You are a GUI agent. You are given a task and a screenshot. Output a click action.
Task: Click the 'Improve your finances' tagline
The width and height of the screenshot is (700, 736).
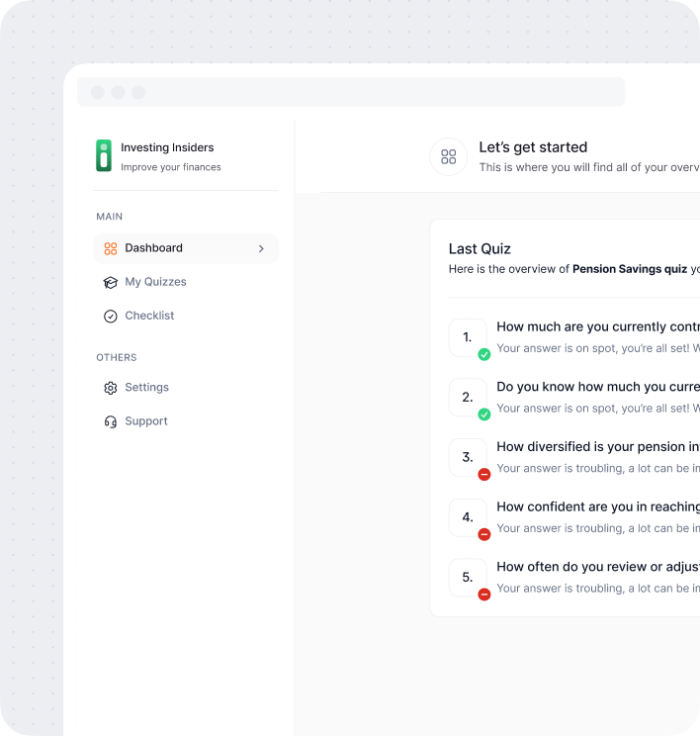pyautogui.click(x=171, y=167)
